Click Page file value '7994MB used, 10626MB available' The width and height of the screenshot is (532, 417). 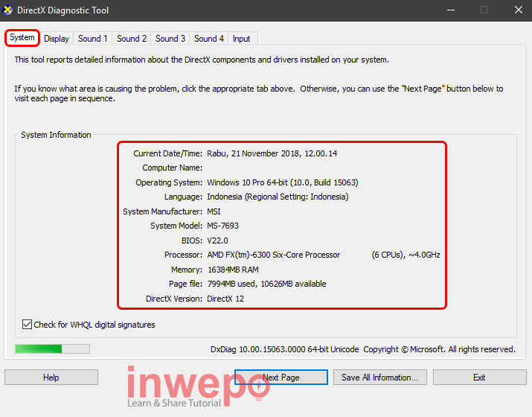[x=266, y=284]
